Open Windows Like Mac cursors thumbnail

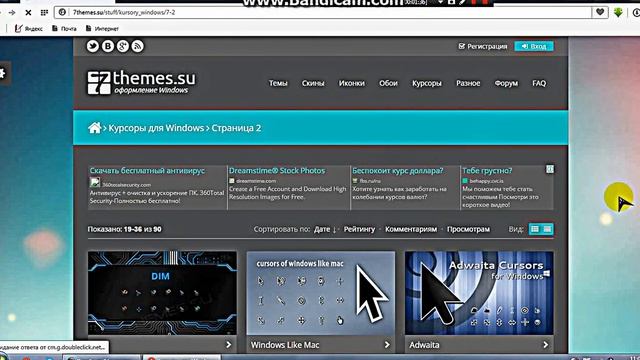tap(321, 293)
